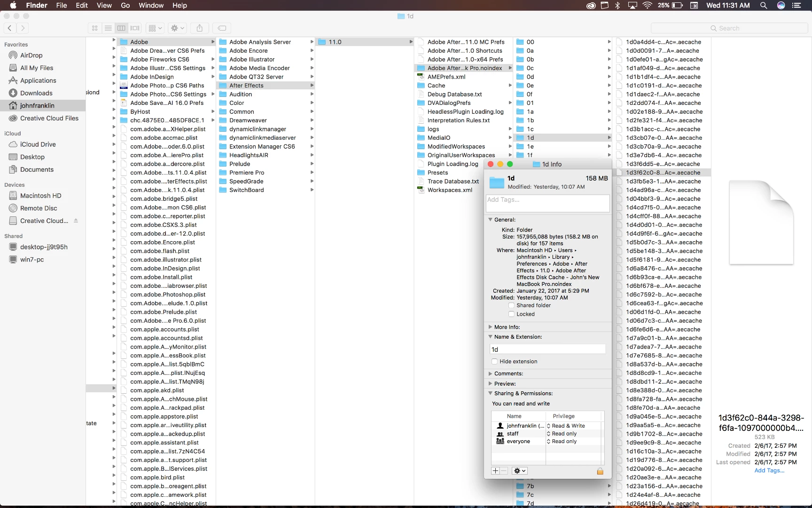
Task: Open the View menu
Action: pos(104,5)
